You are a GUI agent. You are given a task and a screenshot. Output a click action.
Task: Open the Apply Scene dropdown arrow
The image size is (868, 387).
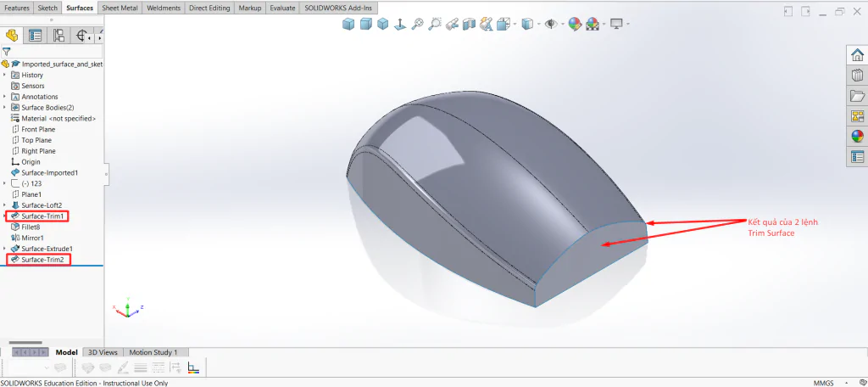(604, 25)
